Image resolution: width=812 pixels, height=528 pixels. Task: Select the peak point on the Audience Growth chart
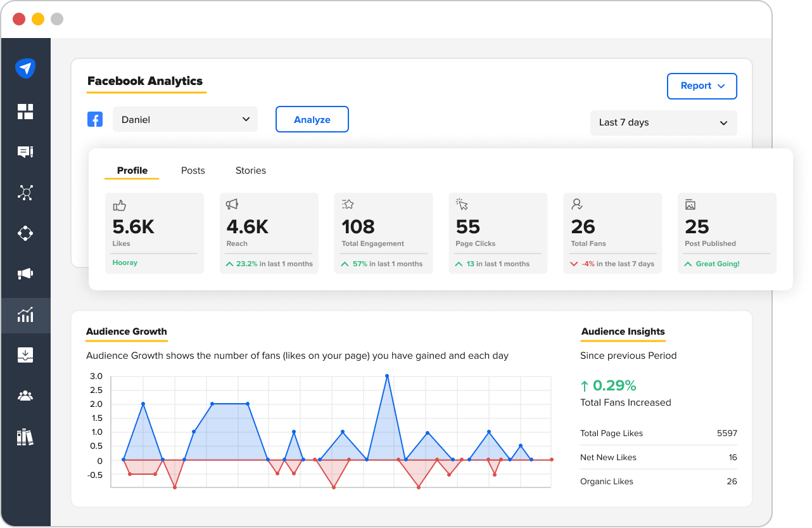coord(386,376)
